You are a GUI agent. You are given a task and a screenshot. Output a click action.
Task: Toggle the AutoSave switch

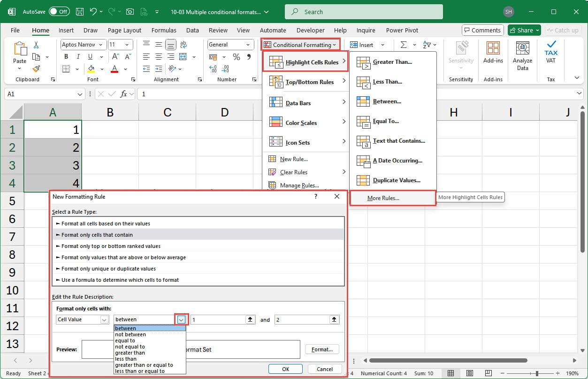pos(59,12)
